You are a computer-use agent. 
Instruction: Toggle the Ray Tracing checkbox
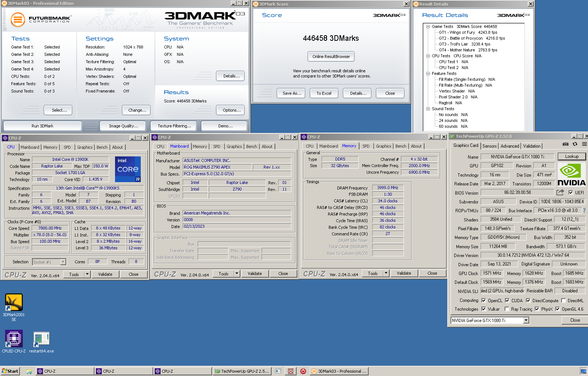(507, 309)
